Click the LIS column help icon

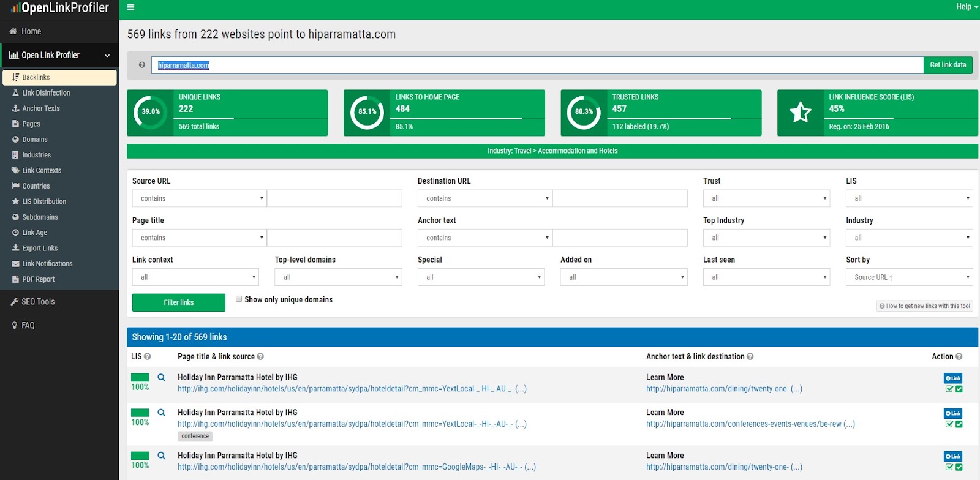pos(147,357)
